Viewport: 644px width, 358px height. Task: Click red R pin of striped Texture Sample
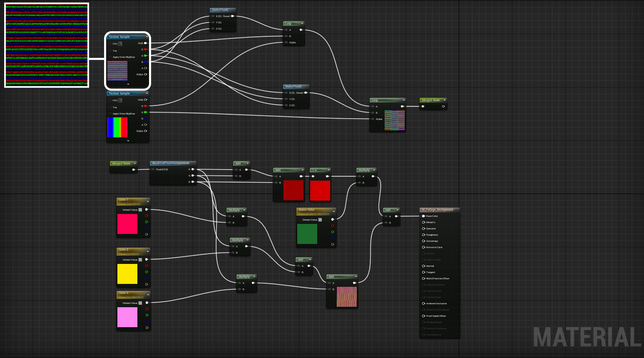point(145,50)
